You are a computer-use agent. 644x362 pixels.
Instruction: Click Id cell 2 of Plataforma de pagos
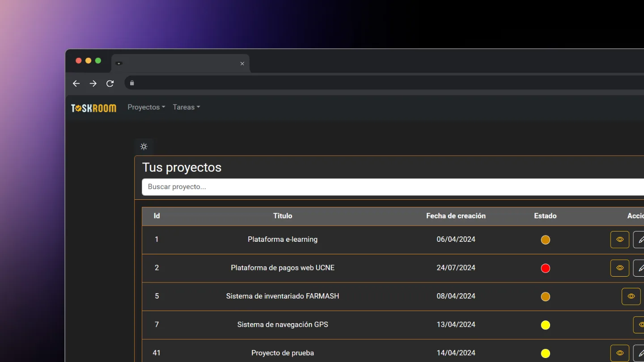pos(157,268)
